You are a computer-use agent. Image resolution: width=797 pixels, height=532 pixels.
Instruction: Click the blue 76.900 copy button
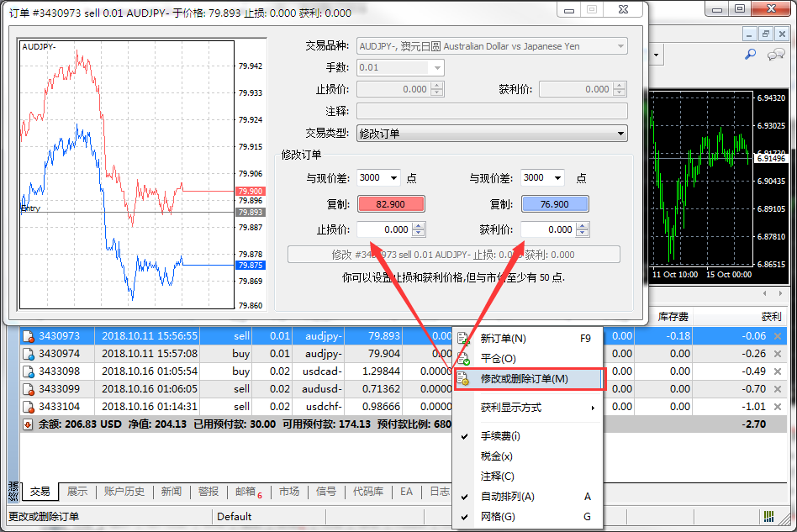point(555,204)
